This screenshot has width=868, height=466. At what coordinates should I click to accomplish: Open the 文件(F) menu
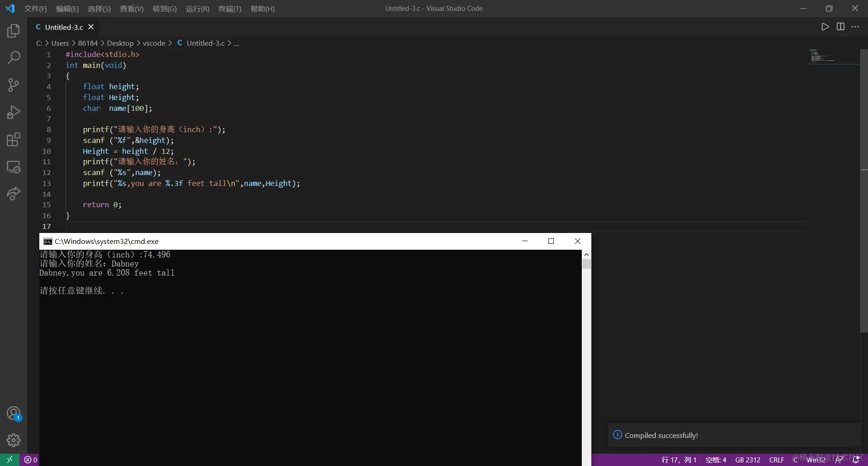[36, 9]
